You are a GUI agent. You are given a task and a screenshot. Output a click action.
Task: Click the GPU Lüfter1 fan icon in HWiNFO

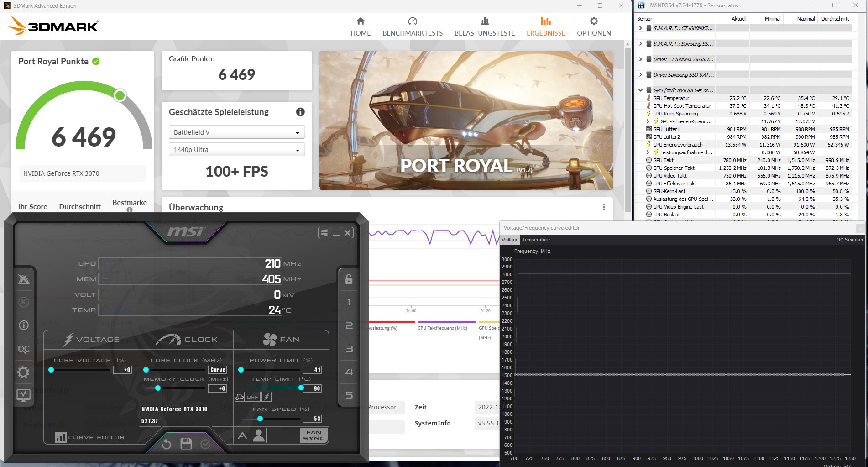tap(649, 129)
